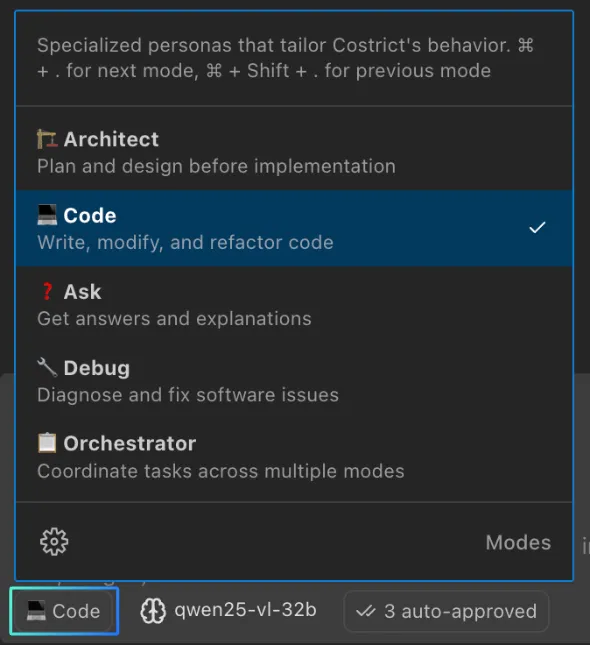Switch to Debug mode
Viewport: 590px width, 645px height.
(294, 381)
